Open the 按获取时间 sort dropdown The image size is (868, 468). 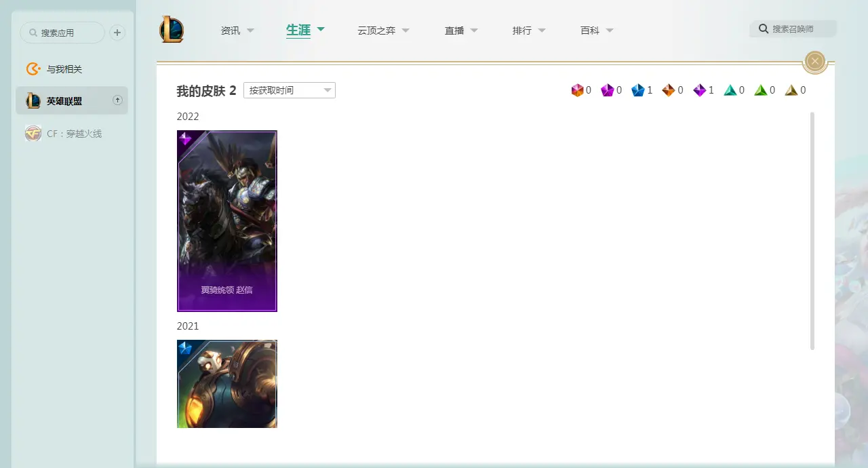pyautogui.click(x=290, y=90)
